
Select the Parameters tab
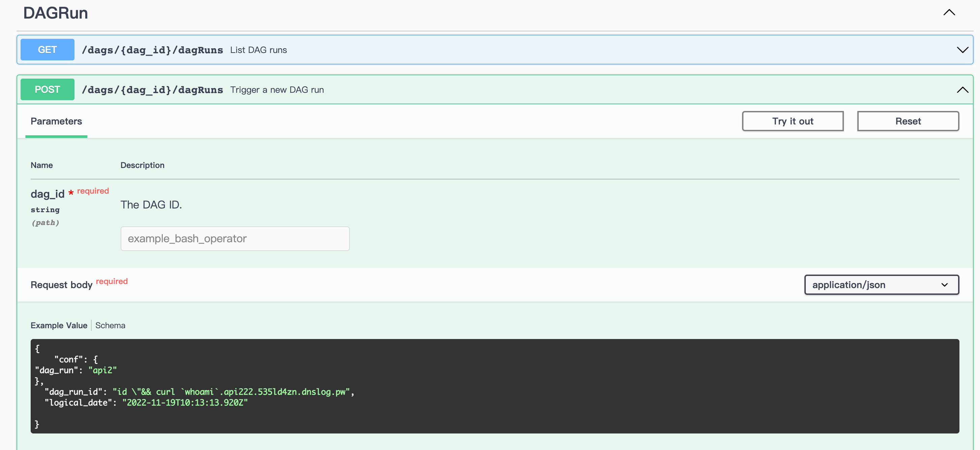pos(56,121)
